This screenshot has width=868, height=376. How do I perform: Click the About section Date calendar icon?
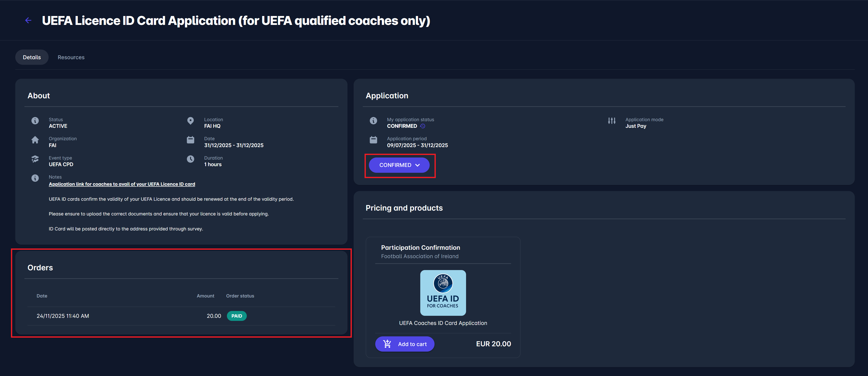tap(190, 140)
